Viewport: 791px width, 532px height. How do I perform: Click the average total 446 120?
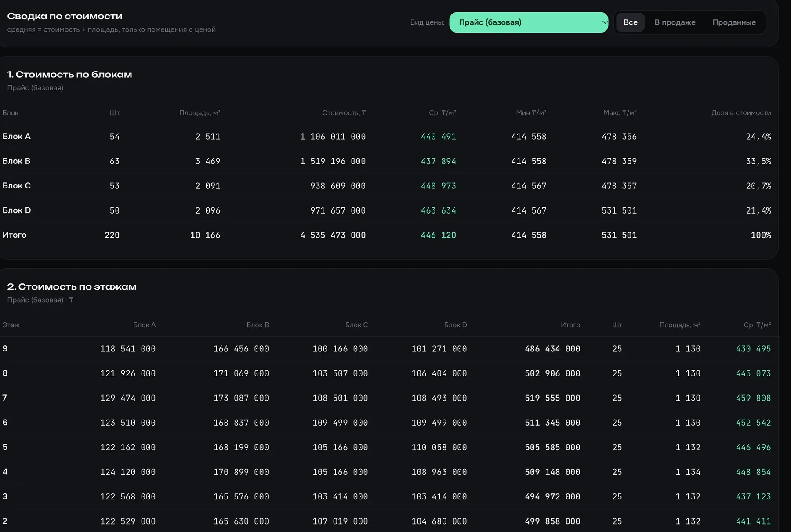click(x=439, y=235)
